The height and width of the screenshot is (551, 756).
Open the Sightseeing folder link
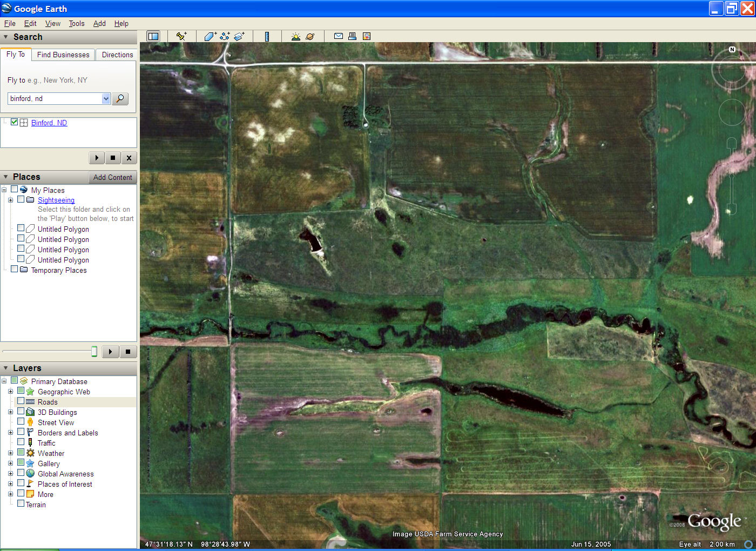(56, 200)
